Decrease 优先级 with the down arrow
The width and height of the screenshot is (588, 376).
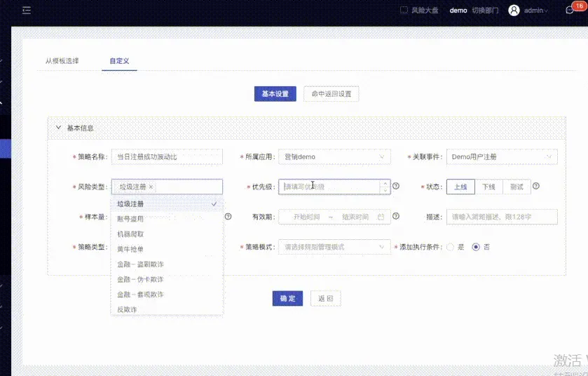pyautogui.click(x=385, y=190)
